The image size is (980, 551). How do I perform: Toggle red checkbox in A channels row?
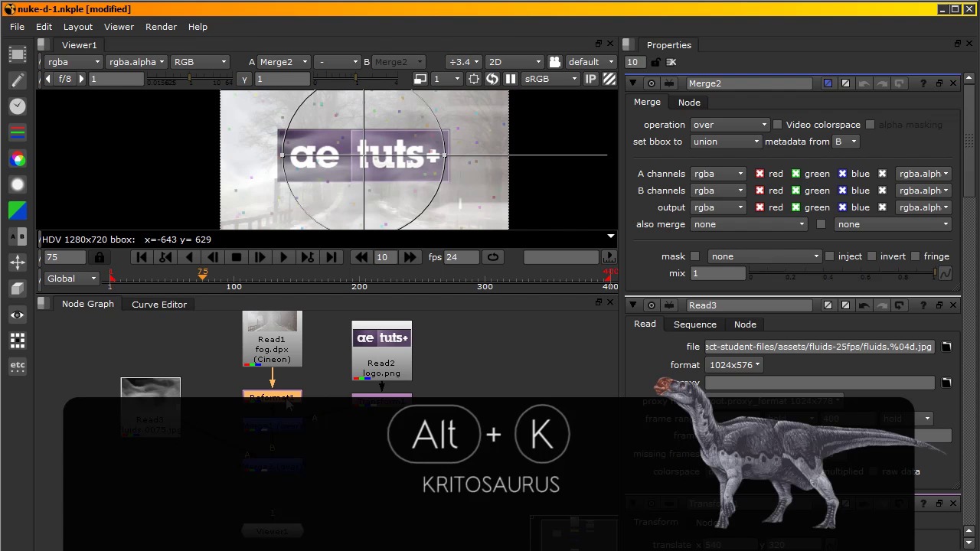[x=759, y=174]
